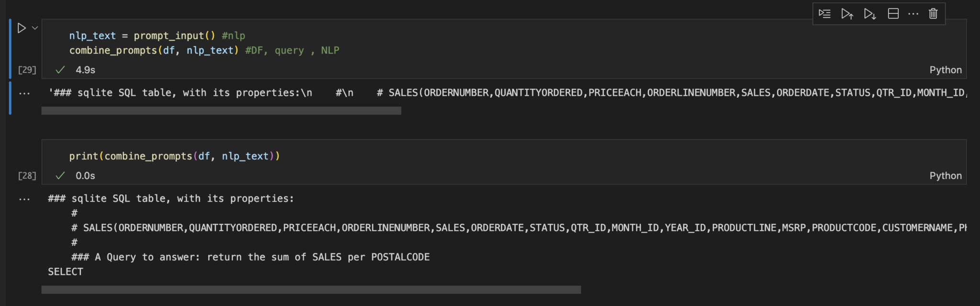Click the 4.9s execution time label
Viewport: 980px width, 306px height.
point(85,69)
